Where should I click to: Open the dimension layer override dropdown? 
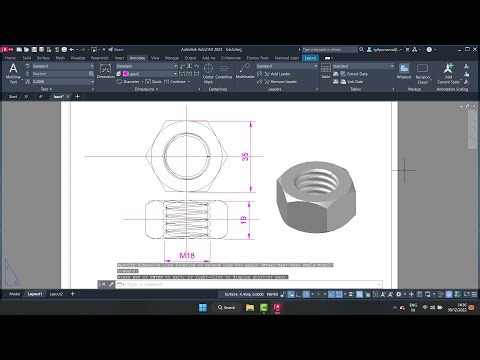click(149, 74)
